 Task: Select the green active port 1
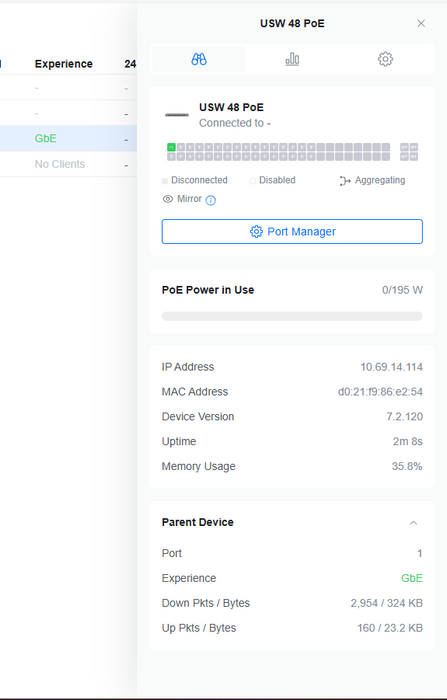(171, 147)
